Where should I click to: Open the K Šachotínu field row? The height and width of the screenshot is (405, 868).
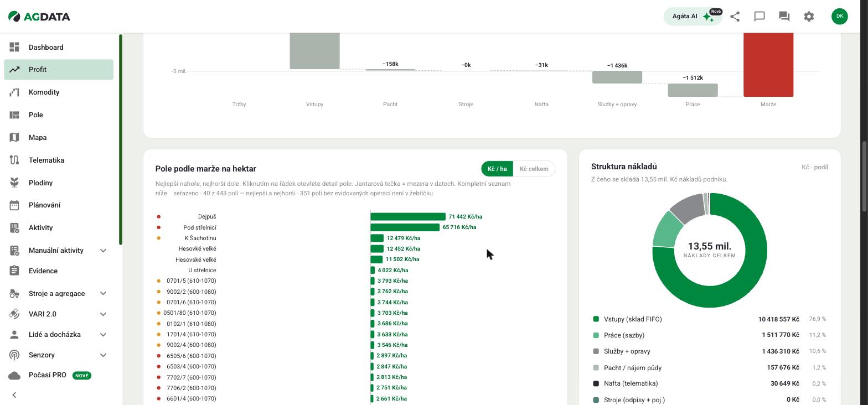[355, 238]
